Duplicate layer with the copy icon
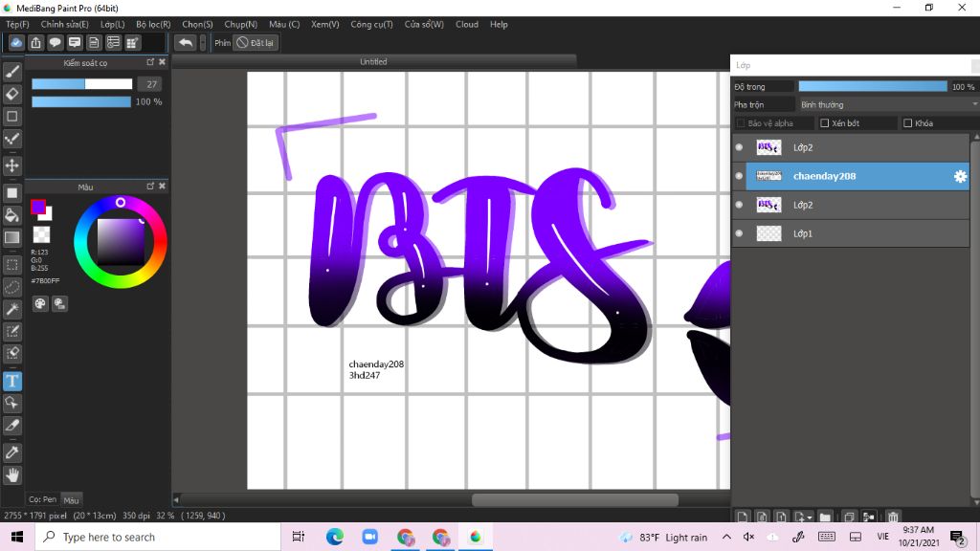Image resolution: width=980 pixels, height=551 pixels. point(849,517)
